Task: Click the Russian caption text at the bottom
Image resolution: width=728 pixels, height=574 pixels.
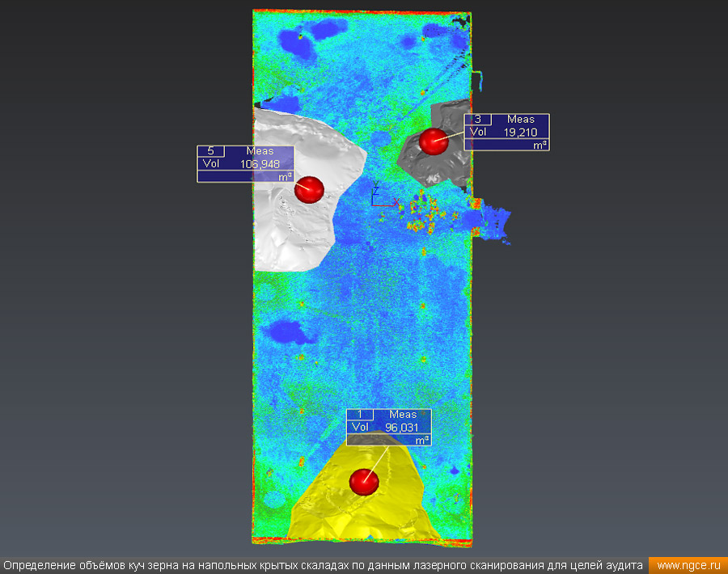Action: [324, 566]
